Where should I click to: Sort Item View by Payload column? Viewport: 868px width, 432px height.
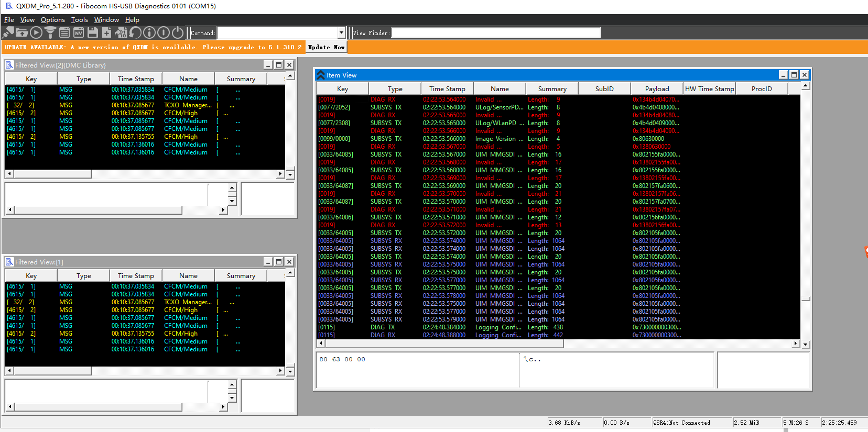pos(657,88)
